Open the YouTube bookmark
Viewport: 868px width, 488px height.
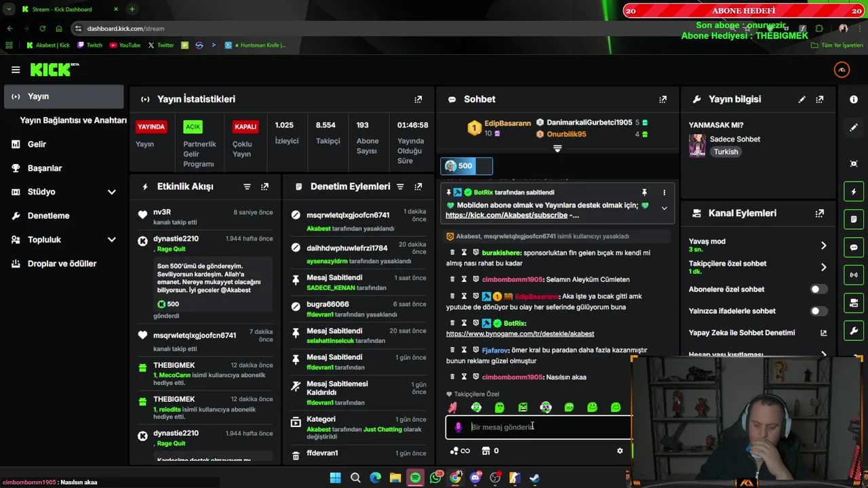click(x=125, y=45)
